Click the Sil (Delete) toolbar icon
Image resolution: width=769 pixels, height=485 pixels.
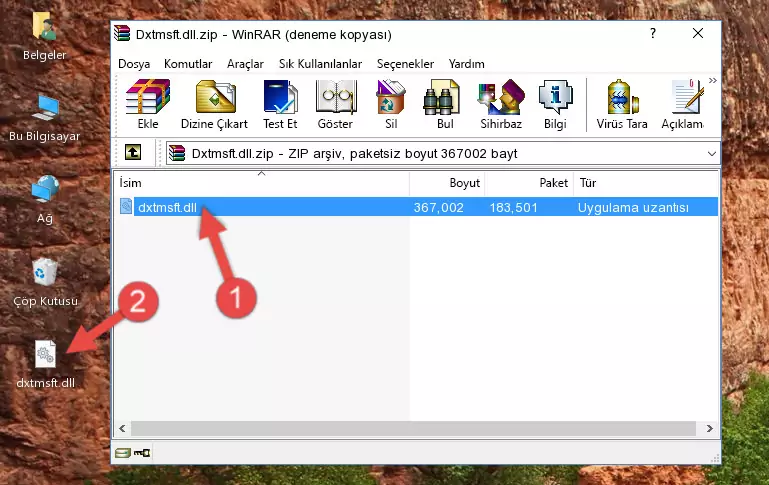[x=390, y=97]
